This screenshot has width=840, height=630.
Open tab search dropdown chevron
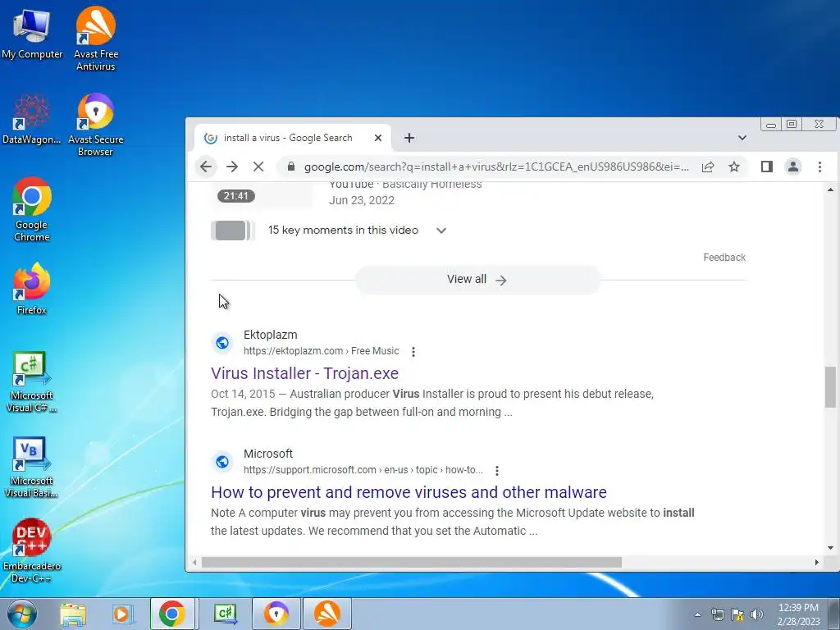coord(742,138)
